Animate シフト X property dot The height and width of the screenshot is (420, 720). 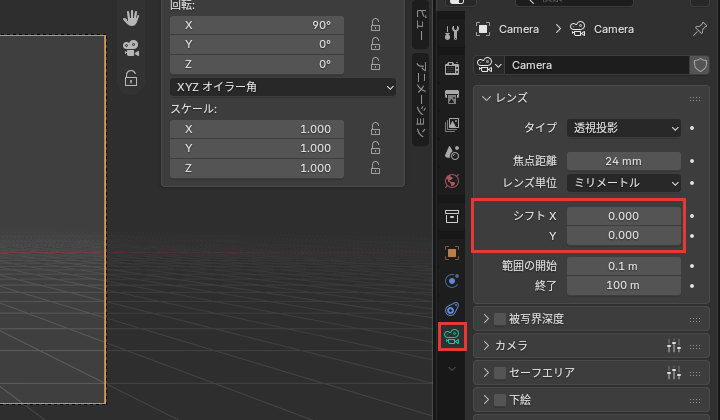[692, 216]
